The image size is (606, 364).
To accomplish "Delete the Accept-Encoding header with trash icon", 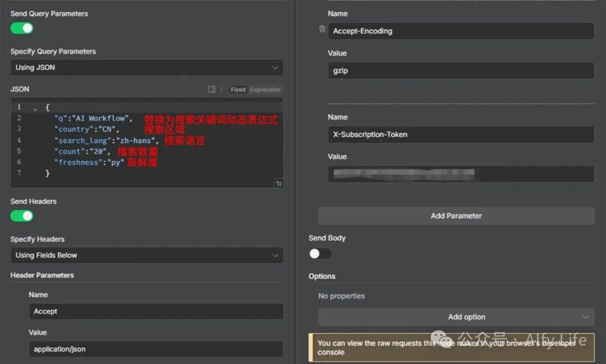I will [x=322, y=29].
